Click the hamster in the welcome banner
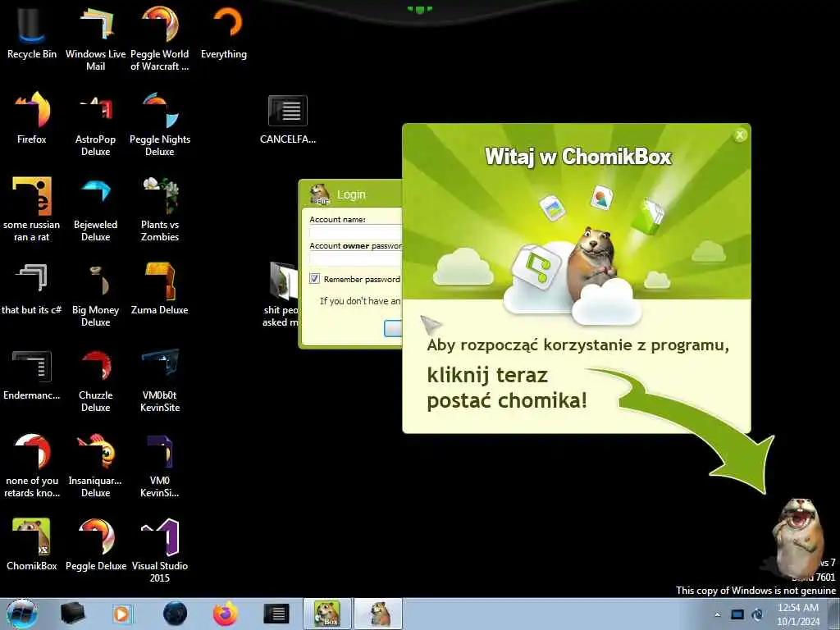Image resolution: width=840 pixels, height=630 pixels. 592,262
